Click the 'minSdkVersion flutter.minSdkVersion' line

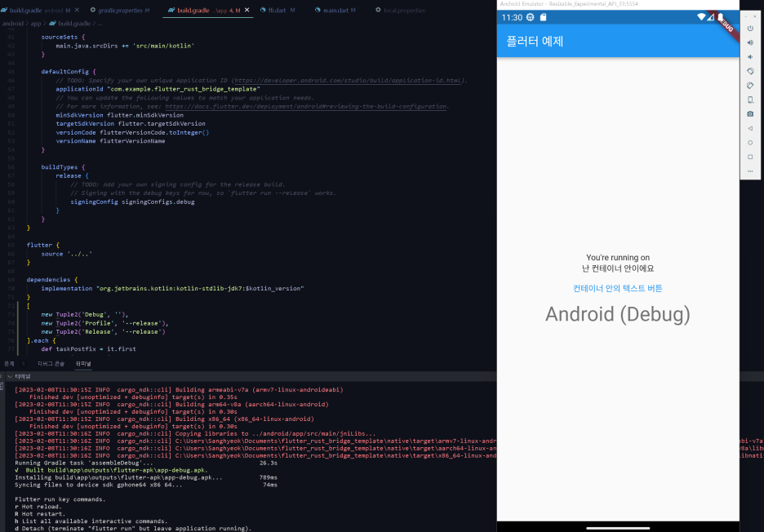pos(119,115)
